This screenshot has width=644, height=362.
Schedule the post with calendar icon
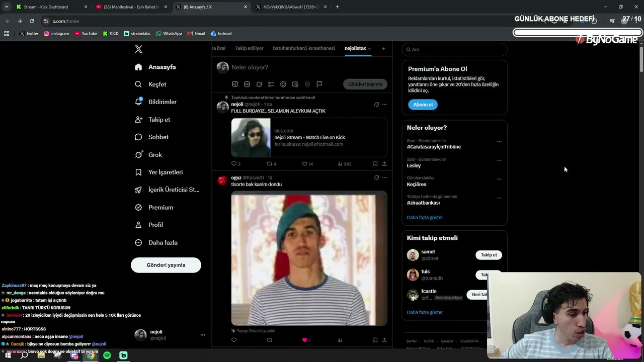295,84
